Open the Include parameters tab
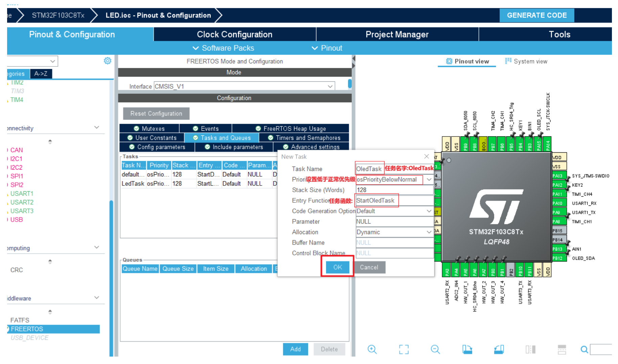This screenshot has height=364, width=618. coord(234,147)
